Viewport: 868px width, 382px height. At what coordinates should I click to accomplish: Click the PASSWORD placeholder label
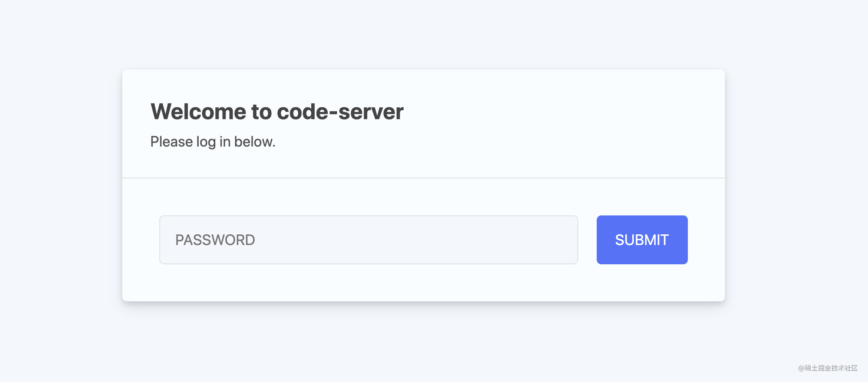coord(215,240)
